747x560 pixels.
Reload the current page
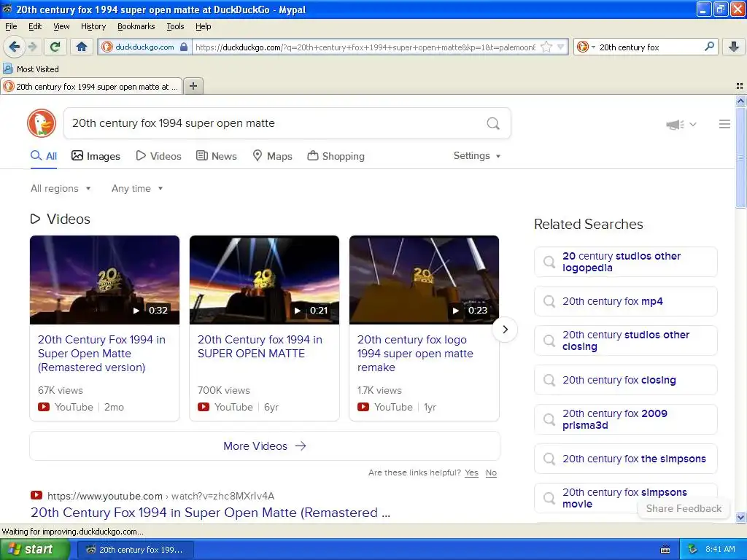pos(55,47)
